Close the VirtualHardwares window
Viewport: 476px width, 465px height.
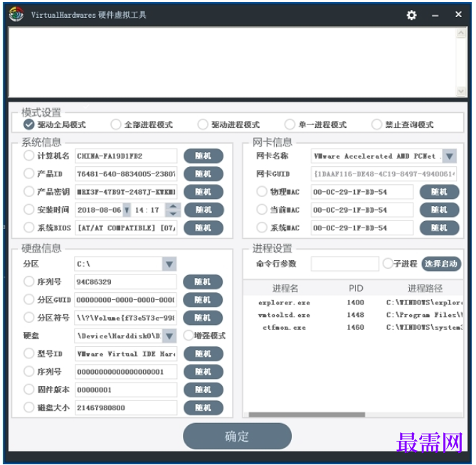(x=458, y=14)
